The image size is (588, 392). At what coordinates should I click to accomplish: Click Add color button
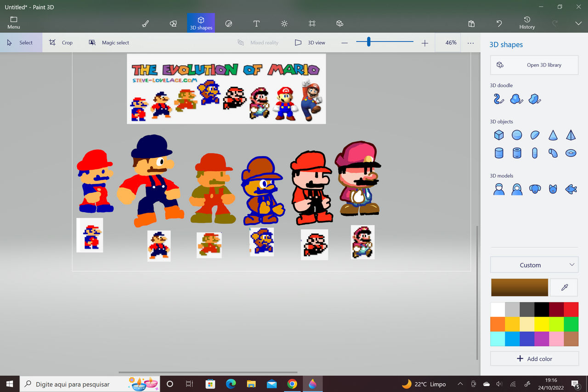(534, 358)
